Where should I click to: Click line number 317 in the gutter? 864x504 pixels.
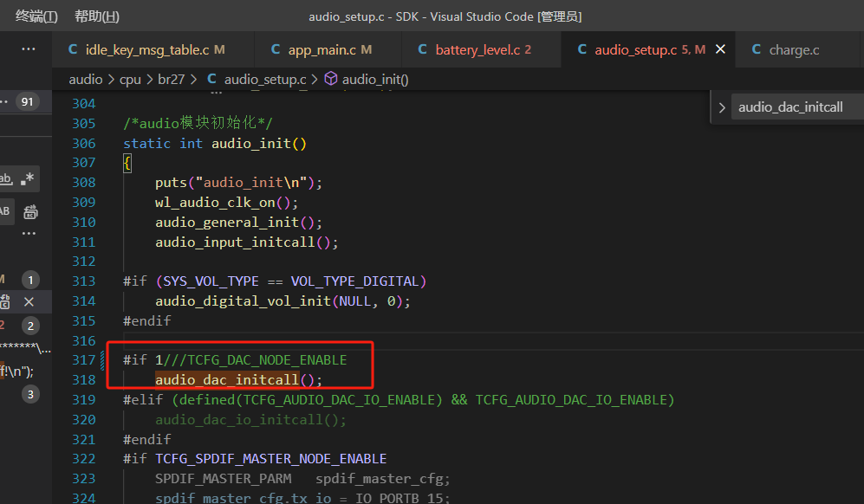tap(84, 360)
